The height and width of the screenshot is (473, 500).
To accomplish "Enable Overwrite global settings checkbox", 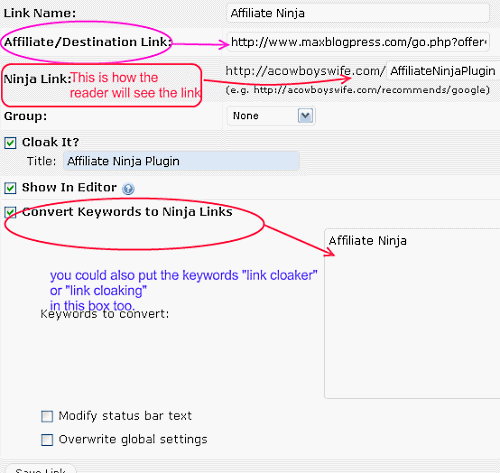I will tap(47, 440).
